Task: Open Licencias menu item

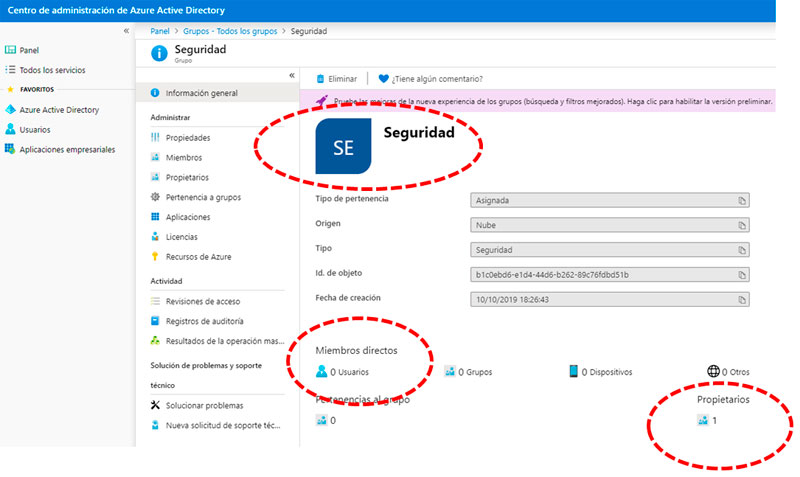Action: pos(182,237)
